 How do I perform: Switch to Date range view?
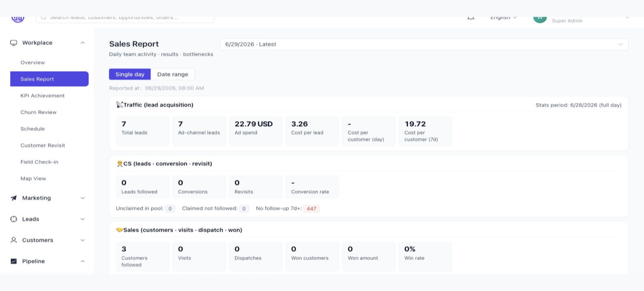(173, 74)
